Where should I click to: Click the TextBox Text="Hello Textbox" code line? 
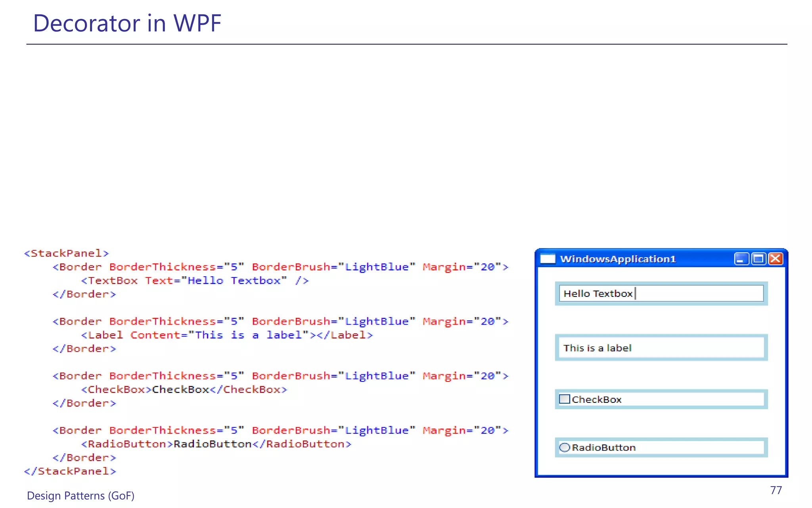(194, 281)
